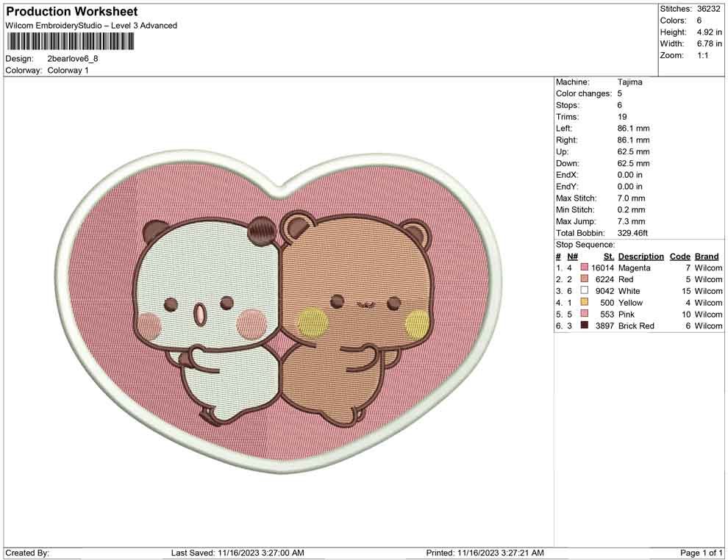The width and height of the screenshot is (728, 560).
Task: Click the Width value '6.78 in'
Action: click(x=709, y=43)
